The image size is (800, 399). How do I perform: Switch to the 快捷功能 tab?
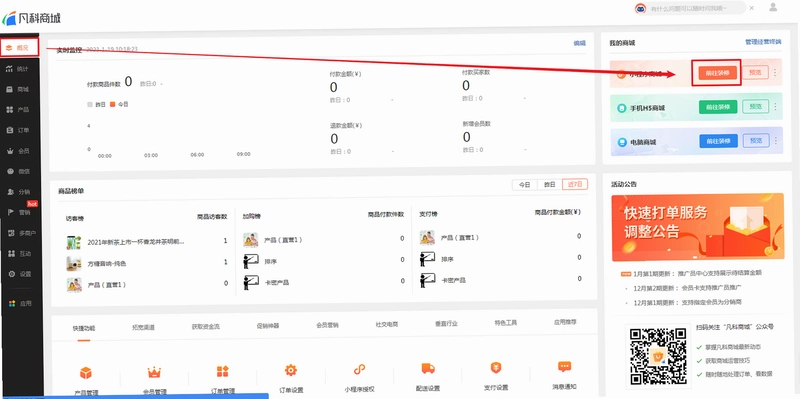pyautogui.click(x=84, y=328)
